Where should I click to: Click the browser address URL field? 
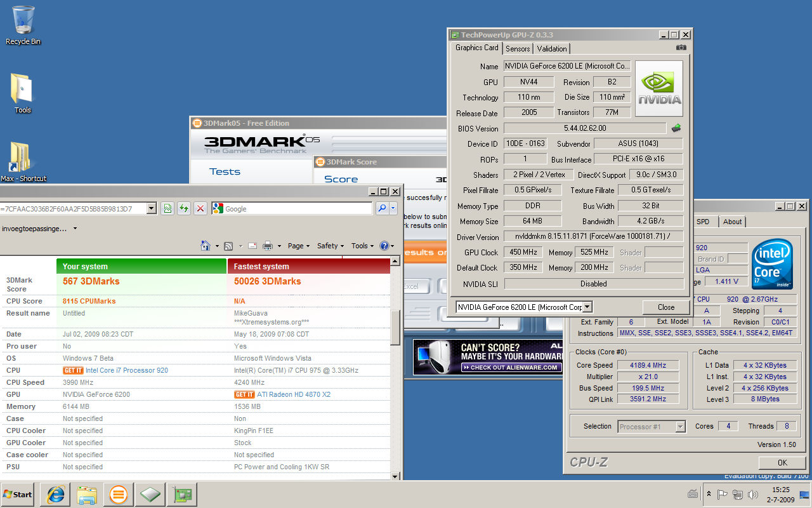click(73, 208)
